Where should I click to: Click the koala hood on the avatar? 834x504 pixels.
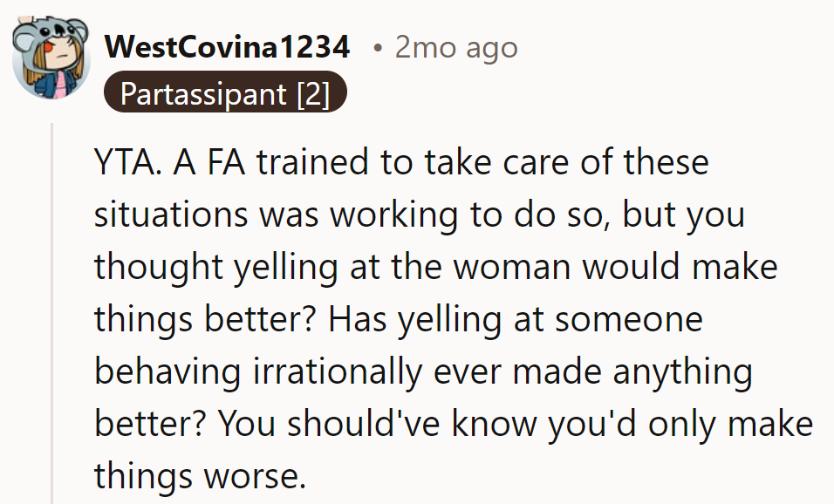click(51, 32)
